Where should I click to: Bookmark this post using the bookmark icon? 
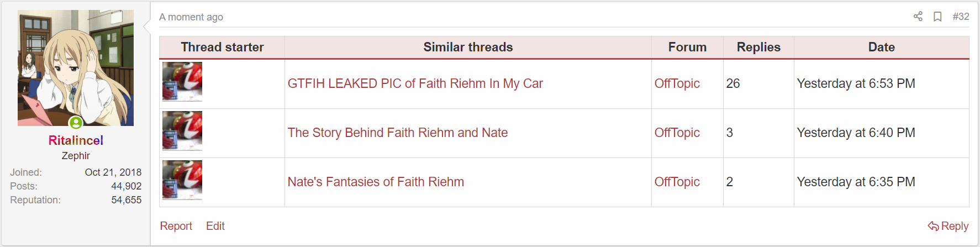click(937, 17)
